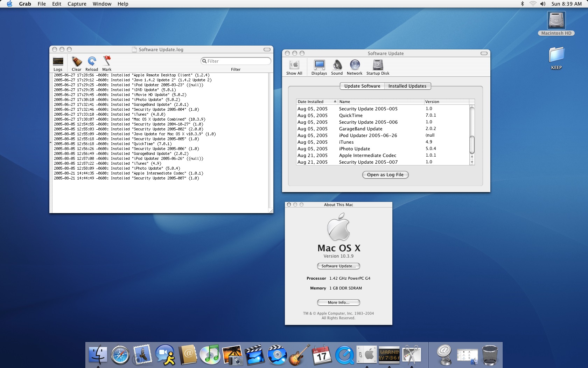Viewport: 588px width, 368px height.
Task: Click the scroll down arrow in updates list
Action: click(x=472, y=162)
